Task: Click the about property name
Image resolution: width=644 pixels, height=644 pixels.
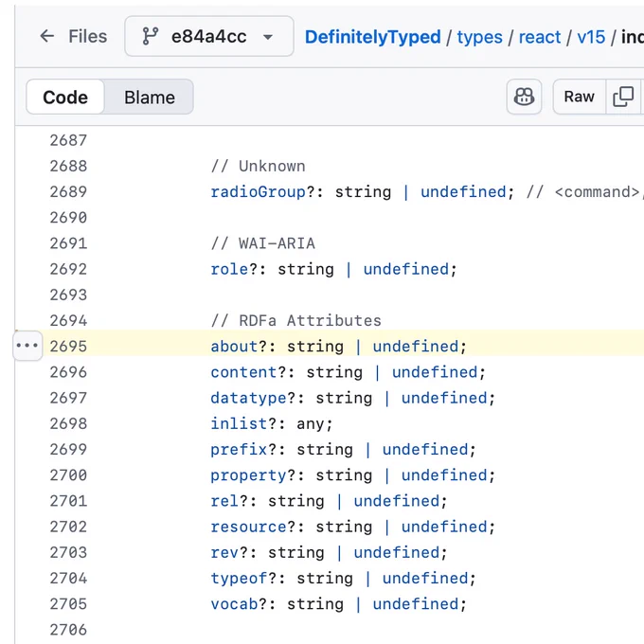Action: click(x=234, y=347)
